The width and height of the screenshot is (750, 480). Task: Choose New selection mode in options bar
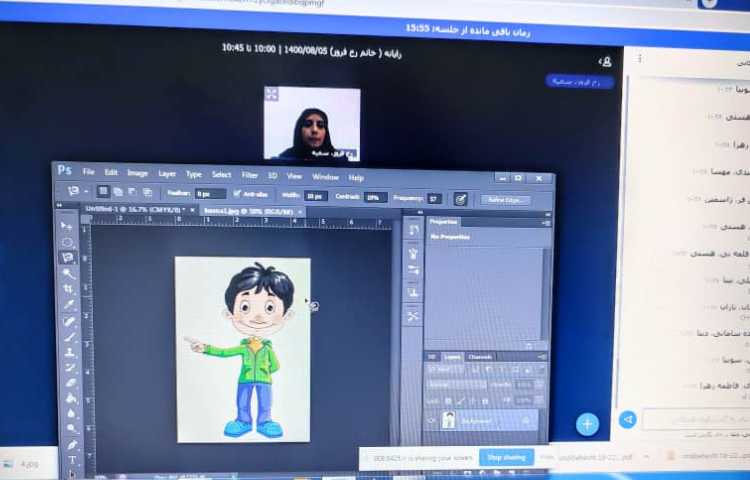tap(103, 191)
